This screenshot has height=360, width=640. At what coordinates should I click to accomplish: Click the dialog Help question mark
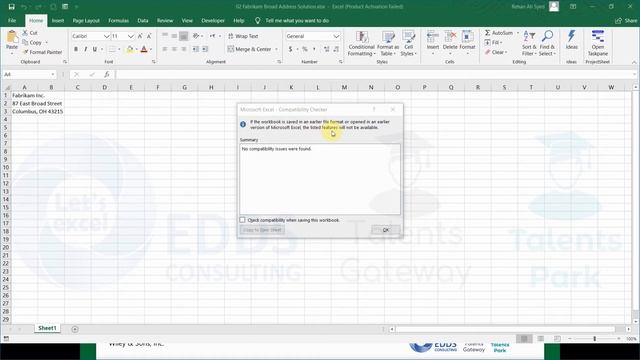pyautogui.click(x=374, y=109)
